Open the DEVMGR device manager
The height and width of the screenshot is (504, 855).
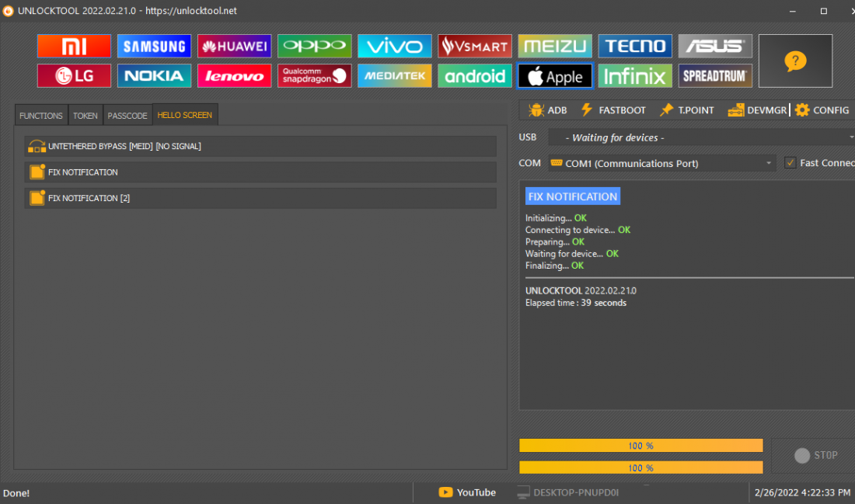[757, 110]
